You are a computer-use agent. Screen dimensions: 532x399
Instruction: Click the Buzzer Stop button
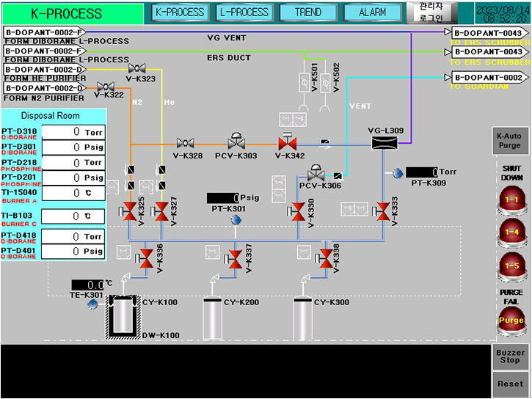coord(510,356)
